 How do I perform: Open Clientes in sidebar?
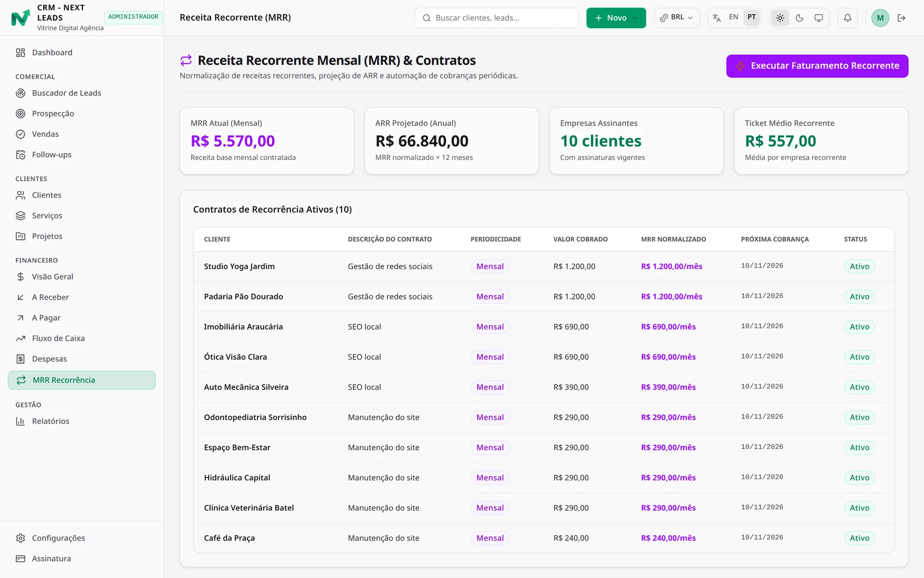click(x=82, y=195)
